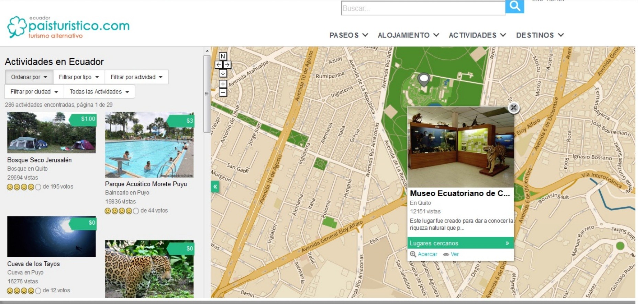The image size is (644, 304).
Task: Click first rating face of Cueva de los Tayos
Action: coord(10,291)
